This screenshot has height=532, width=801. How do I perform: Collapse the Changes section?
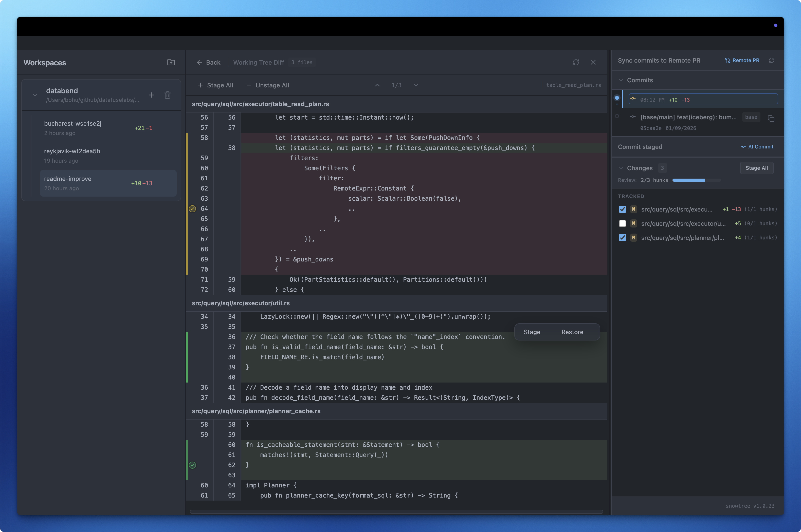point(621,168)
